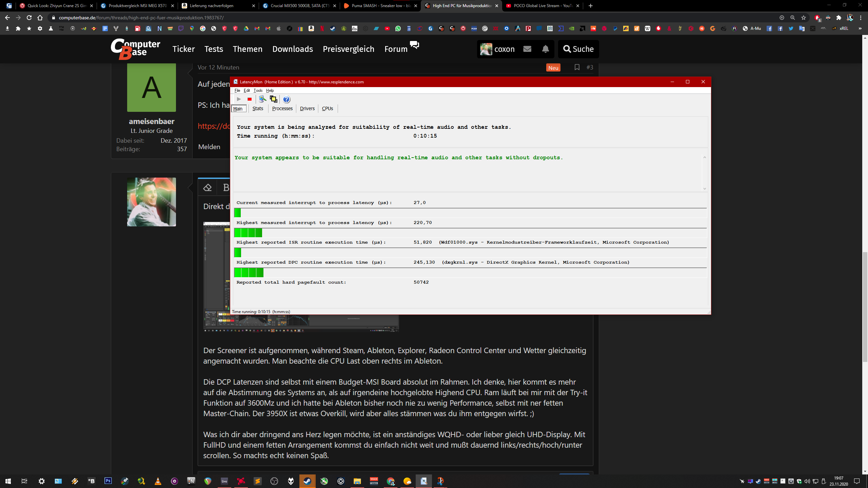Viewport: 868px width, 488px height.
Task: Open a new browser tab with plus
Action: [x=591, y=6]
